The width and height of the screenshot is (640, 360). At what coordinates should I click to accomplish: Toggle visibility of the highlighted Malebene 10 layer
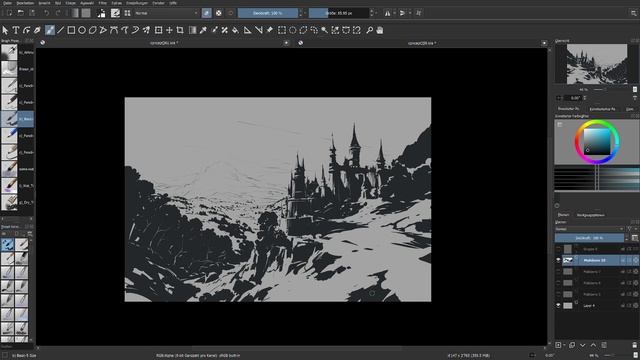click(558, 260)
